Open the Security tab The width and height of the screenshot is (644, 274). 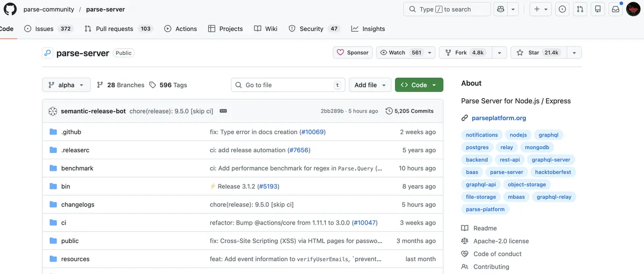(x=311, y=29)
